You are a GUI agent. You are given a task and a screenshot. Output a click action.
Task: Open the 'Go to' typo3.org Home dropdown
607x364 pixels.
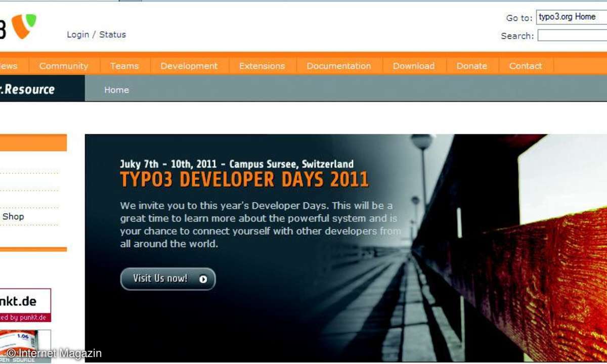click(x=572, y=17)
